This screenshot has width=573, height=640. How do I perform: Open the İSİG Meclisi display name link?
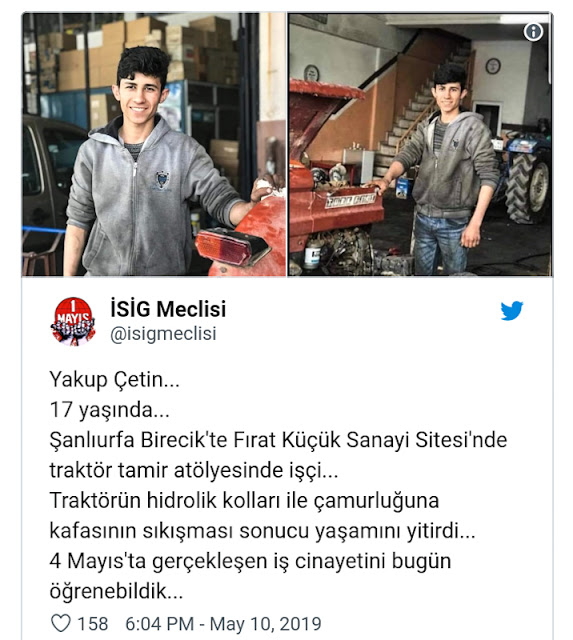coord(168,309)
